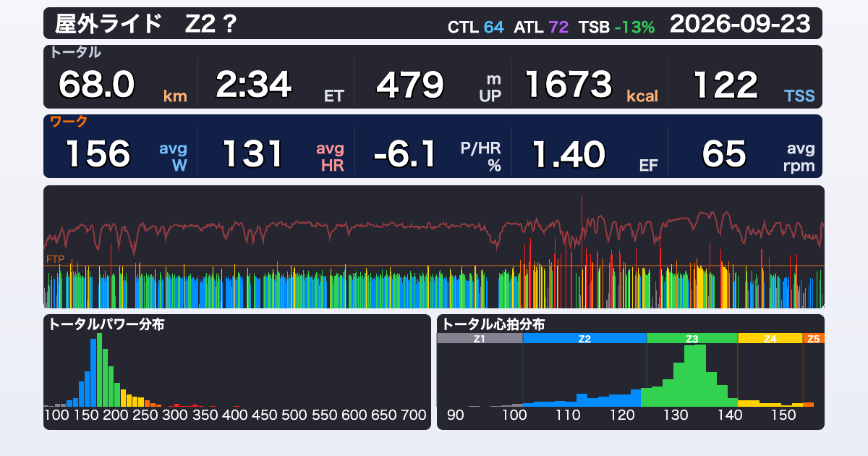This screenshot has height=456, width=868.
Task: Click the FTP line label on chart
Action: 54,259
